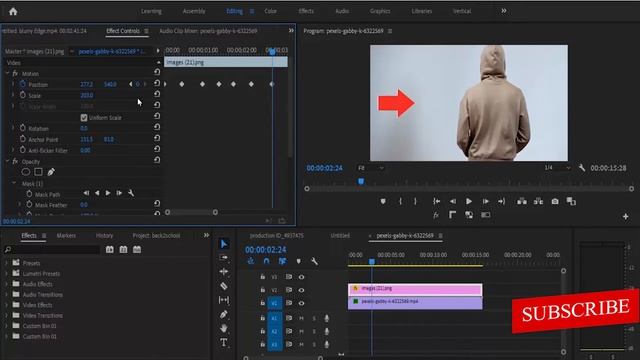Switch to the Audio workspace
This screenshot has height=360, width=640.
point(342,11)
